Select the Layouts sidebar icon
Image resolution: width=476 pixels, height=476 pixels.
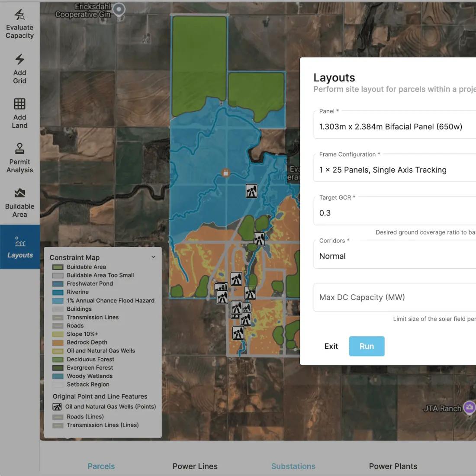coord(20,242)
